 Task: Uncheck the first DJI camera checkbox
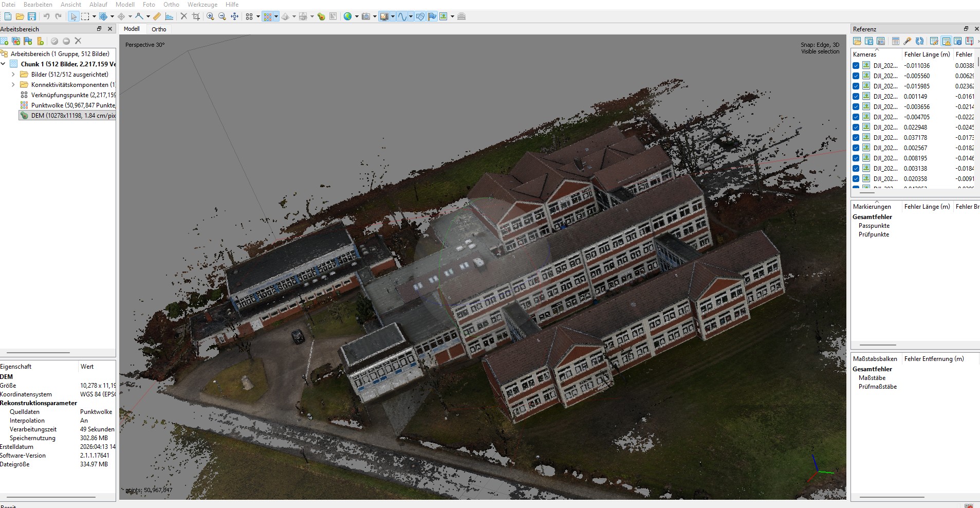[x=856, y=66]
